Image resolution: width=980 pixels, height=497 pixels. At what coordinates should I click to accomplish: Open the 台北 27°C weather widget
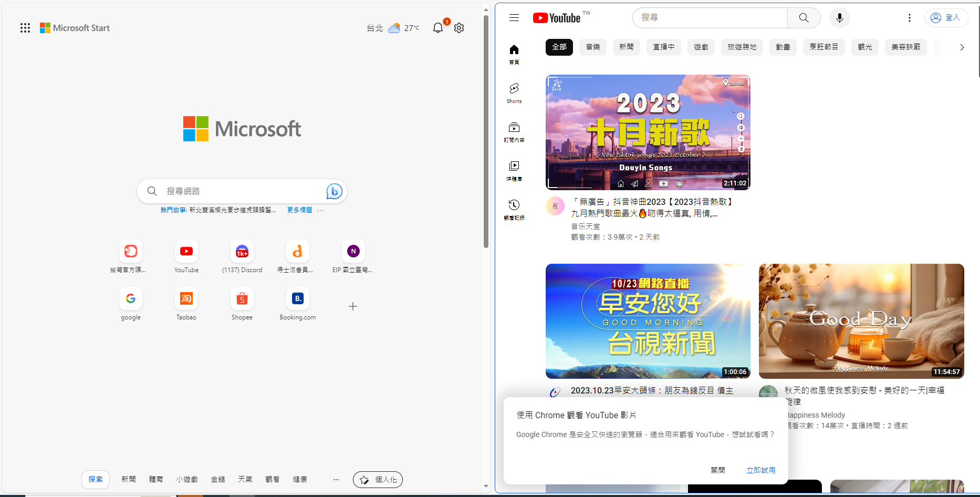(393, 28)
